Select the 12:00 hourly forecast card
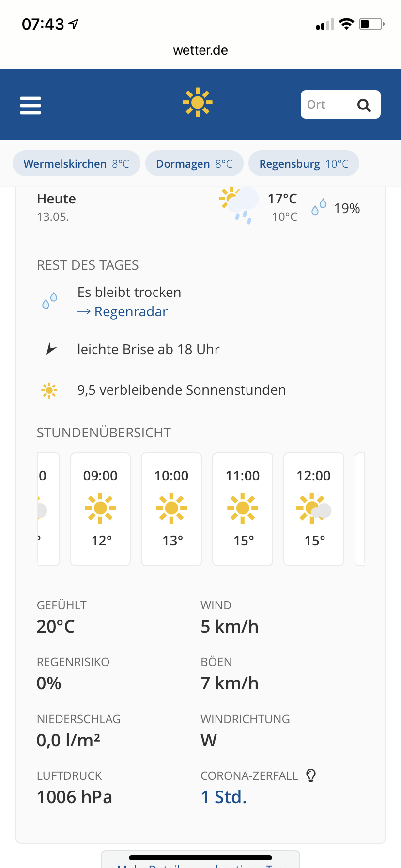This screenshot has height=868, width=401. pos(314,509)
